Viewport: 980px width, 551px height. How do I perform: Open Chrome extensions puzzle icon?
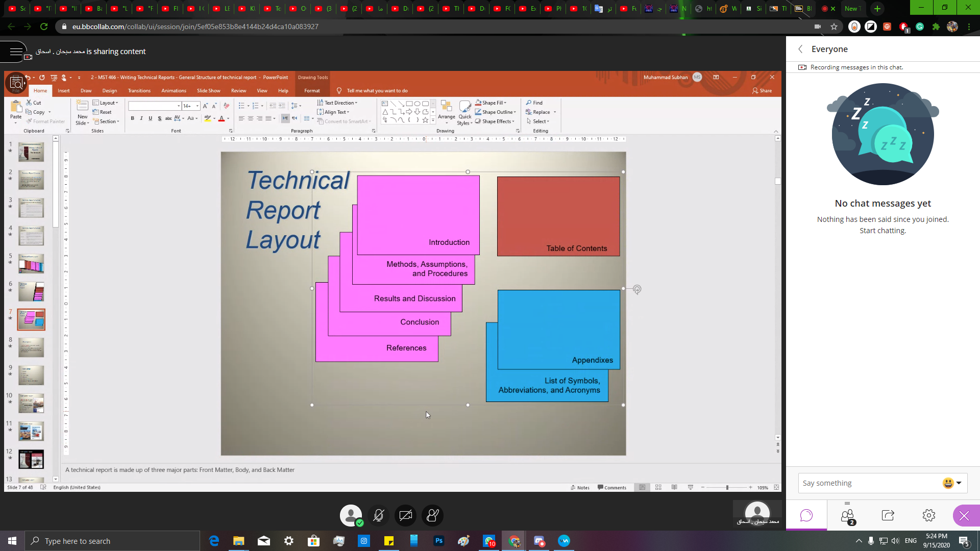tap(936, 27)
